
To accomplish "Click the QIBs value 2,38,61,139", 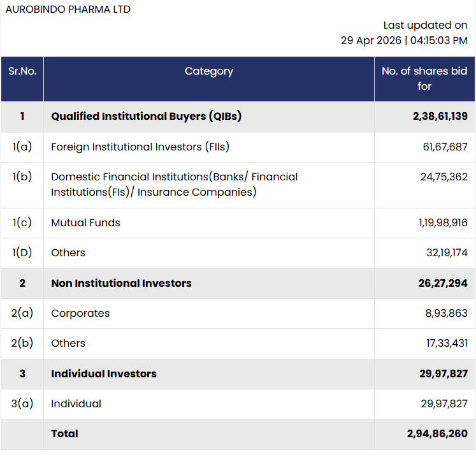I will tap(440, 116).
